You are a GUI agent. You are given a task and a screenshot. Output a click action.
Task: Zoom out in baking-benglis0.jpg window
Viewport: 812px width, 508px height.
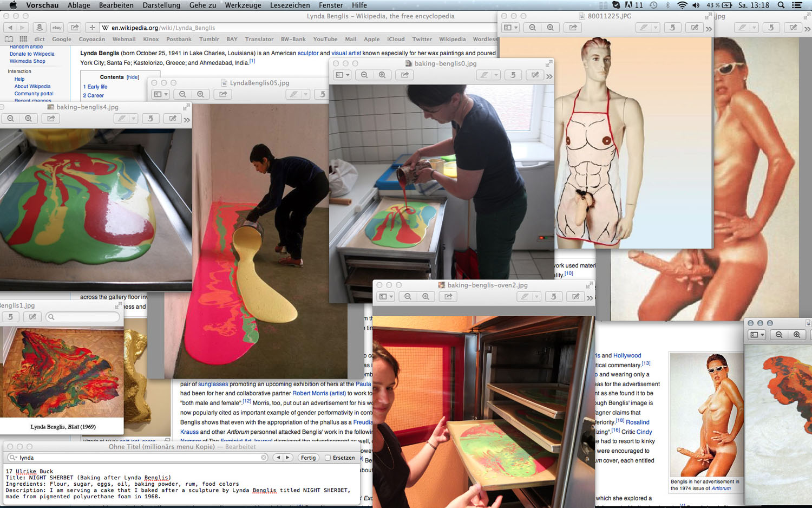(364, 75)
